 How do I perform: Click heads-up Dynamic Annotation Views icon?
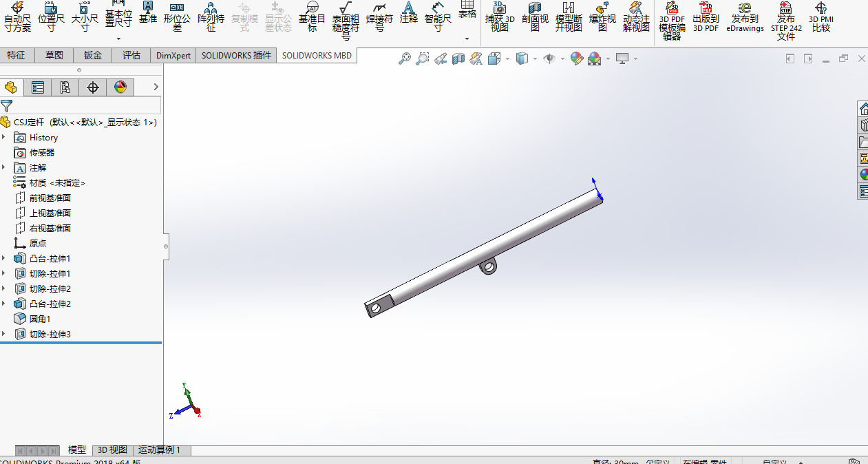(x=476, y=59)
